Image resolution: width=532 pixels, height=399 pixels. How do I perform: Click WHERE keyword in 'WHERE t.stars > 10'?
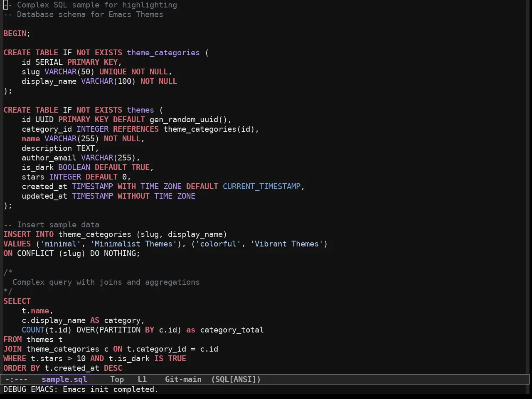click(x=15, y=359)
